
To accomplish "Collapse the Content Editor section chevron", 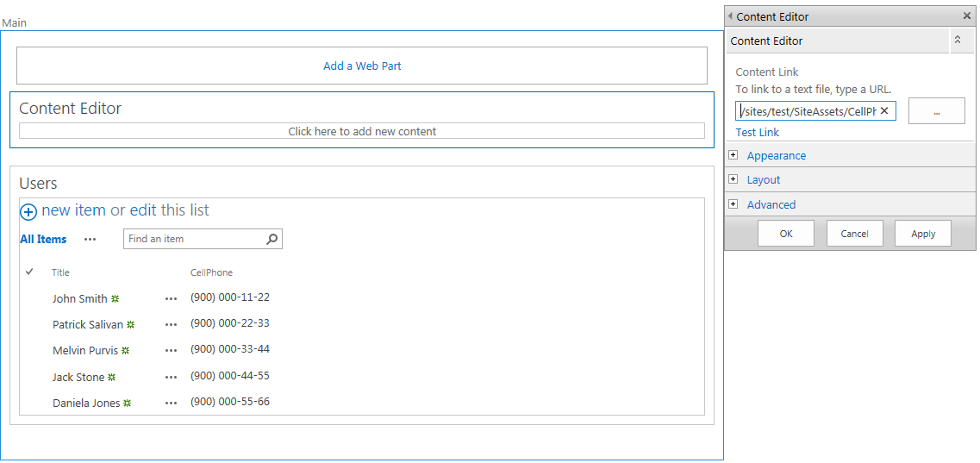I will pyautogui.click(x=957, y=41).
